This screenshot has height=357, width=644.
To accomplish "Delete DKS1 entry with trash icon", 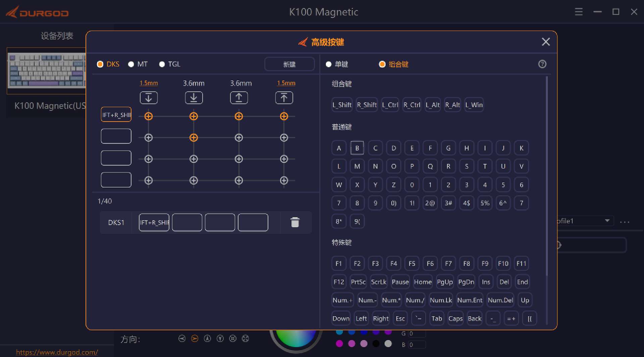I will coord(295,222).
